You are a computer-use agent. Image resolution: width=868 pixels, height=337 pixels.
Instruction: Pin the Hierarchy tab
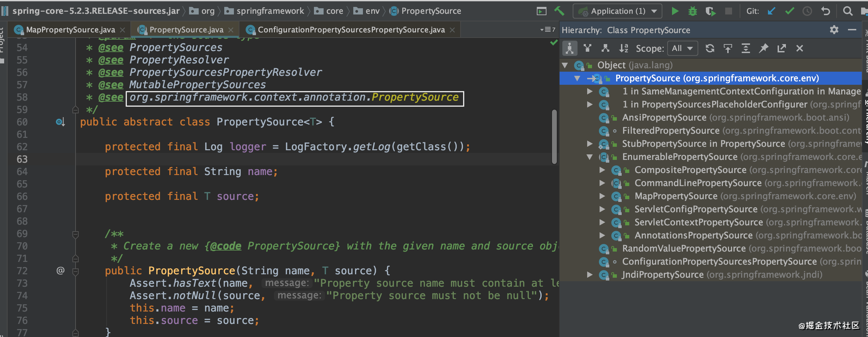click(x=764, y=48)
